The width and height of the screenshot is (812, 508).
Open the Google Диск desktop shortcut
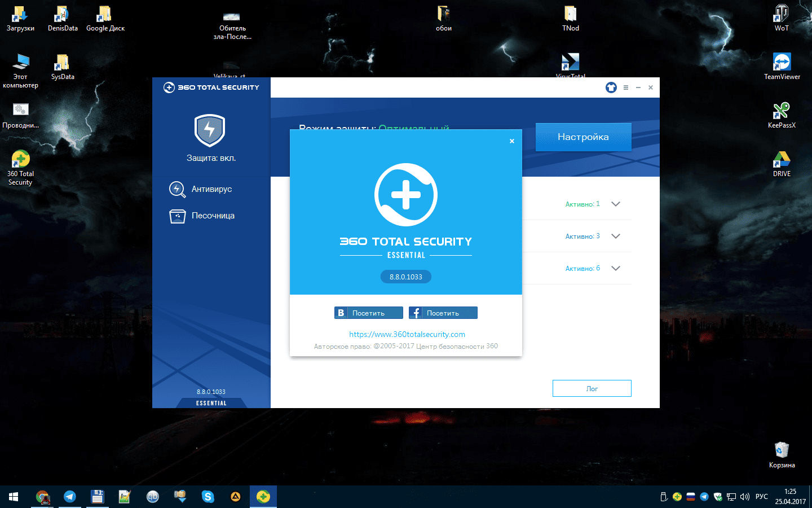(105, 19)
